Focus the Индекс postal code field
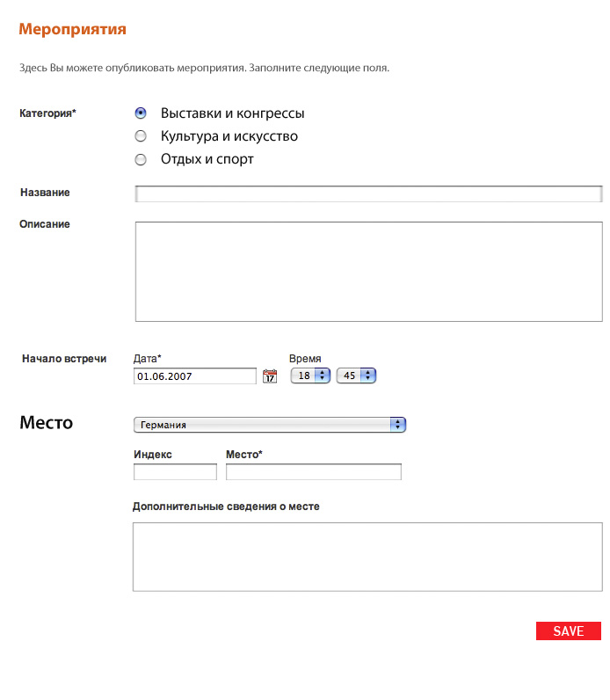This screenshot has height=700, width=610. tap(175, 472)
